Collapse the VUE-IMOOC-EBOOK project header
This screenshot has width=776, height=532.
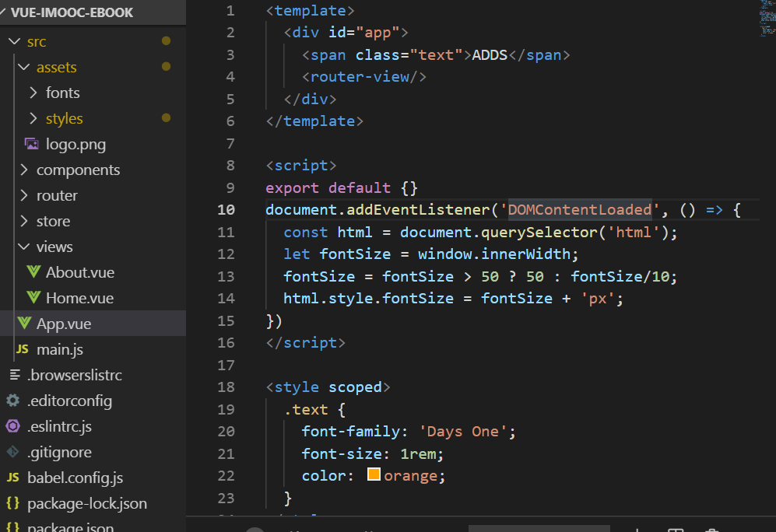click(x=5, y=12)
